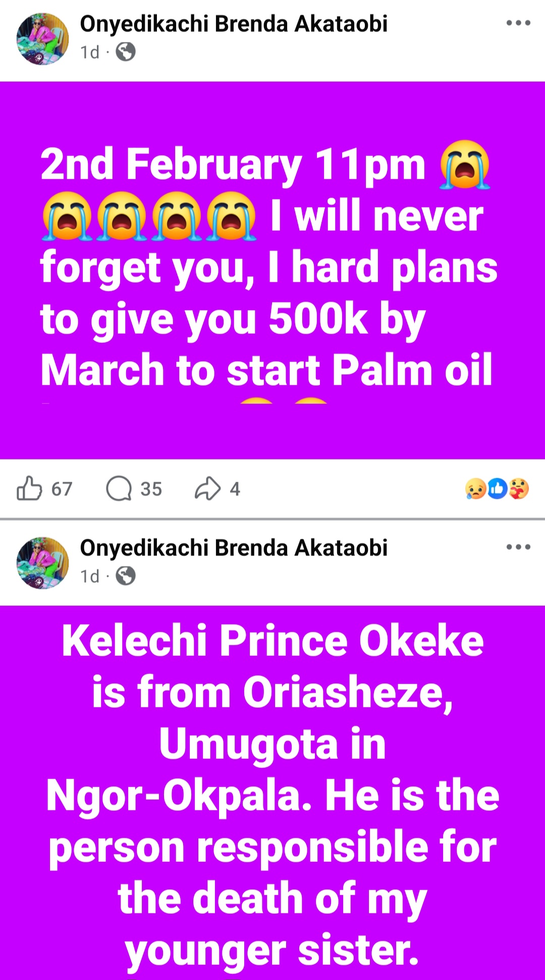Viewport: 545px width, 980px height.
Task: Check public audience globe on second post
Action: [126, 576]
